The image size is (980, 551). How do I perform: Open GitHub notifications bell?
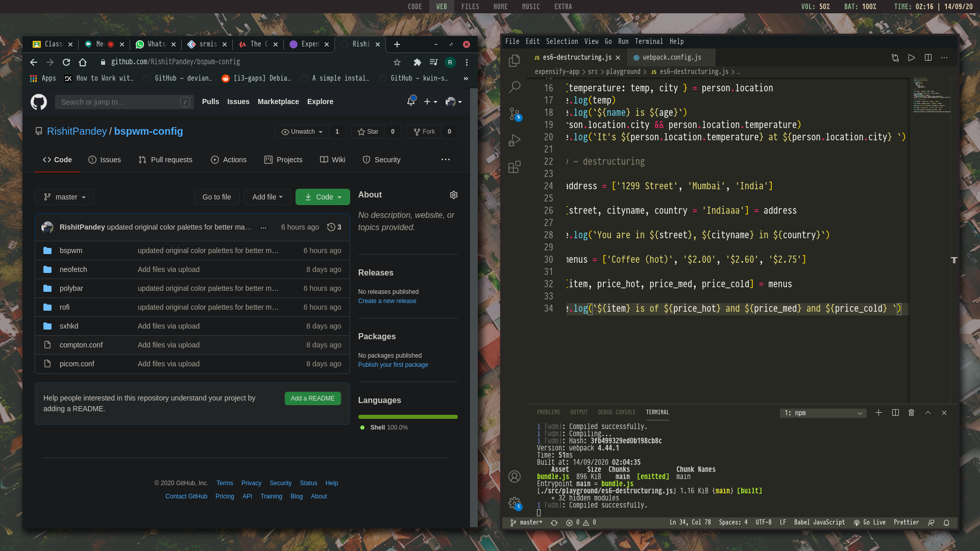click(411, 102)
